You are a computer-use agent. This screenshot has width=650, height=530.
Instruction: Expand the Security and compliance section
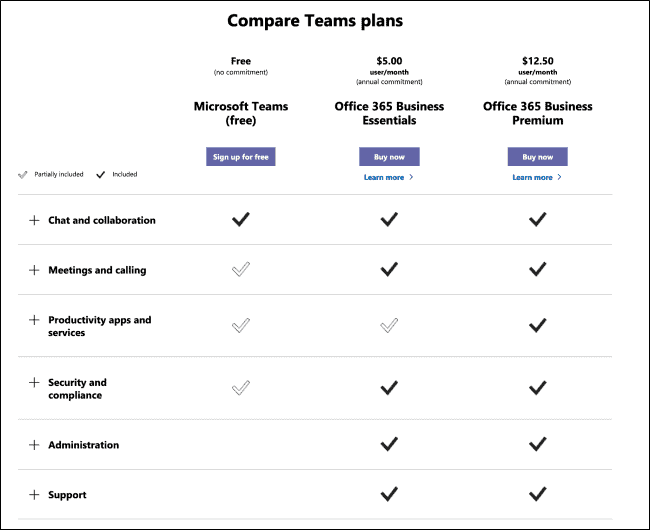34,382
